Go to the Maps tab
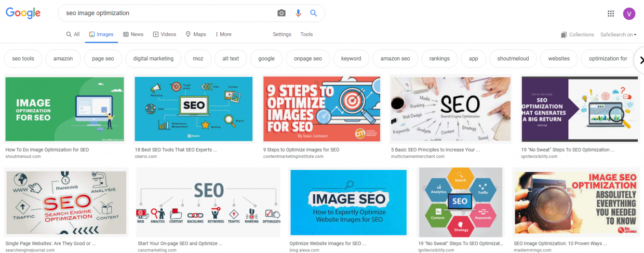The image size is (644, 253). tap(196, 34)
